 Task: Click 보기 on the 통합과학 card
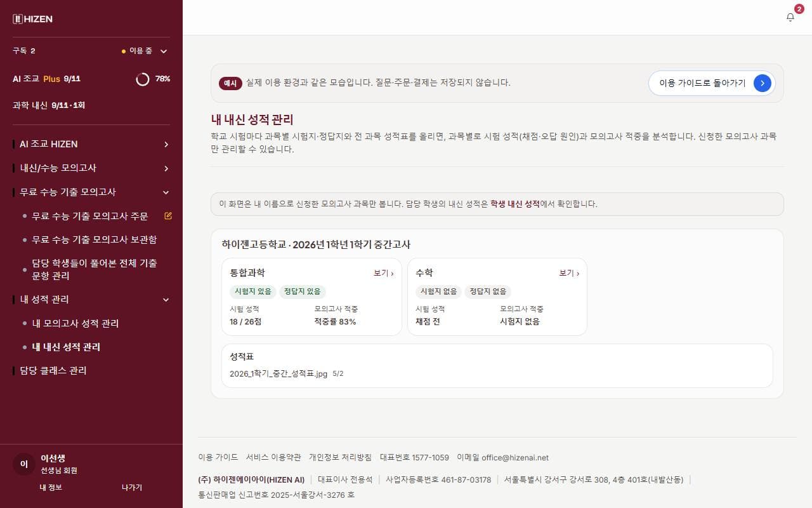(x=383, y=273)
